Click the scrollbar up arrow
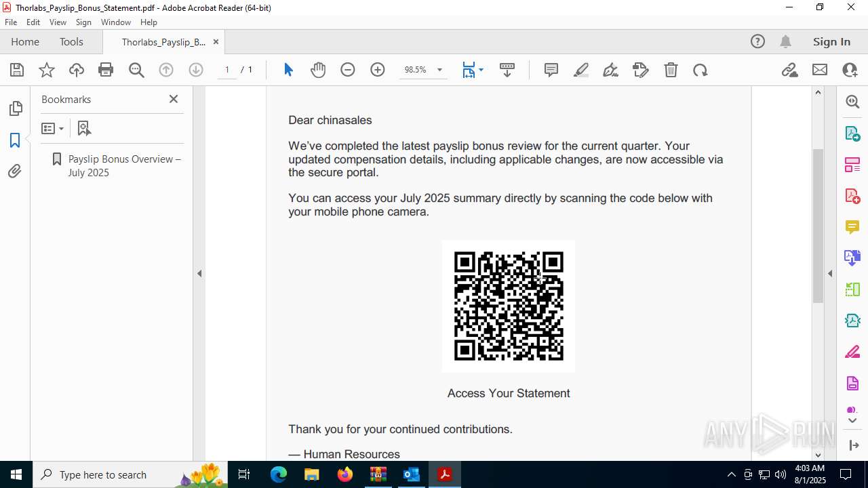The width and height of the screenshot is (868, 488). coord(817,92)
